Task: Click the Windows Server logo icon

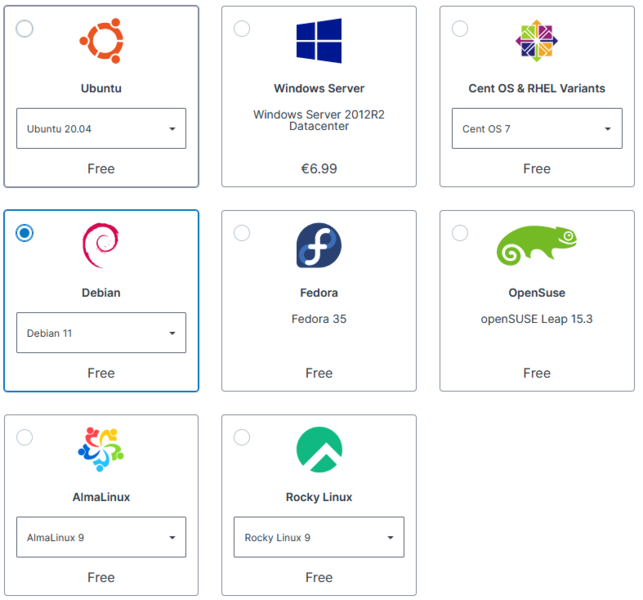Action: pos(319,41)
